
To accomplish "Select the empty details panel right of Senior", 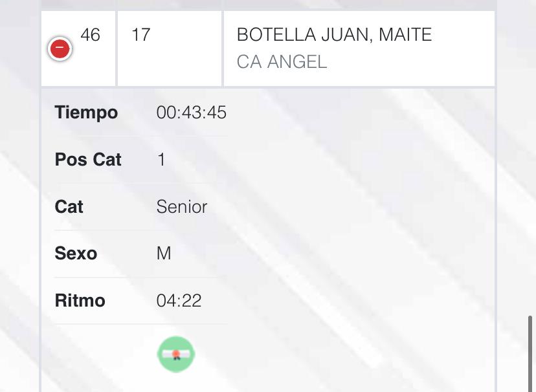I will click(350, 207).
